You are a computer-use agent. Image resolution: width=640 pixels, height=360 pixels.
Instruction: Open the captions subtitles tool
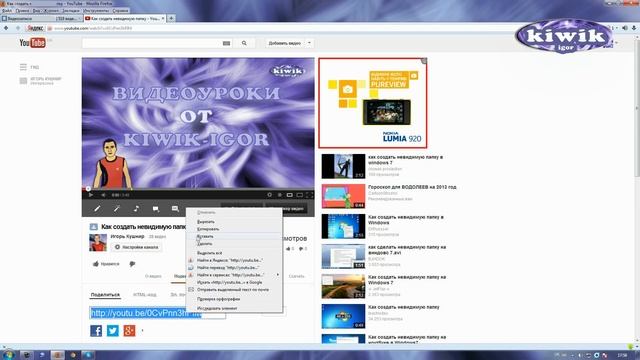[x=175, y=209]
